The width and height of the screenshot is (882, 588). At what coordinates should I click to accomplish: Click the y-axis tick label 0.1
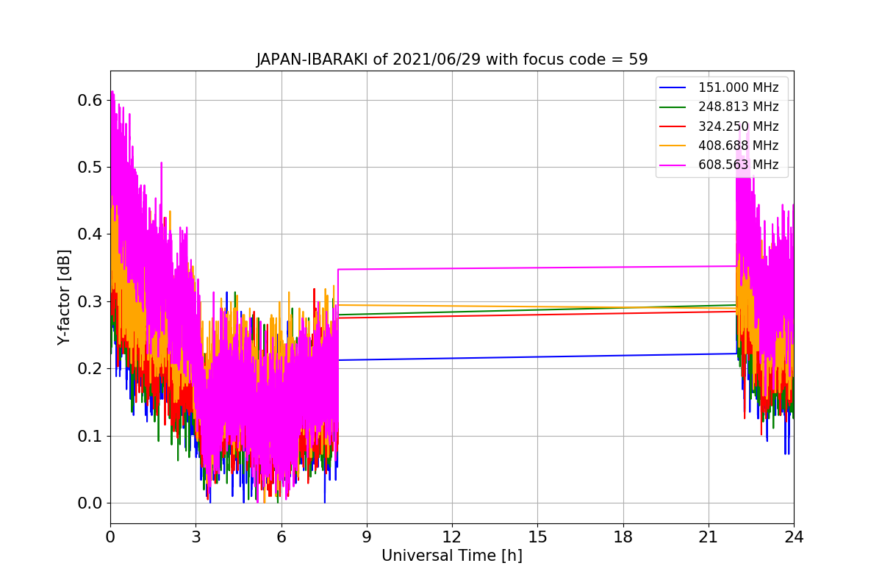[x=90, y=436]
